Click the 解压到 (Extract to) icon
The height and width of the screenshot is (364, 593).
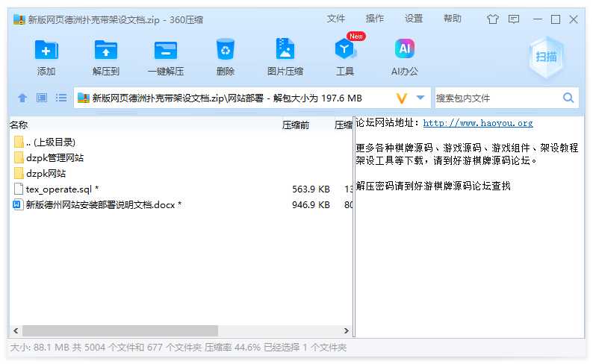[x=106, y=50]
